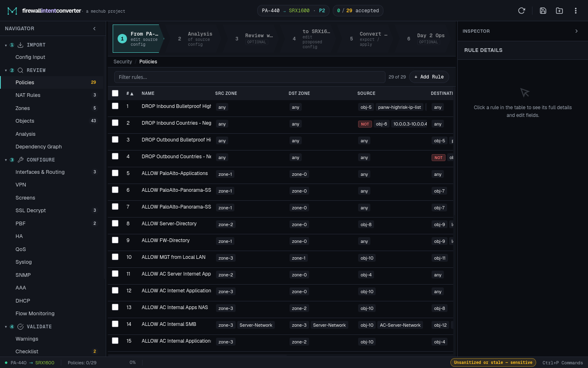The height and width of the screenshot is (368, 588).
Task: Sort rules by the # column header
Action: coord(130,94)
